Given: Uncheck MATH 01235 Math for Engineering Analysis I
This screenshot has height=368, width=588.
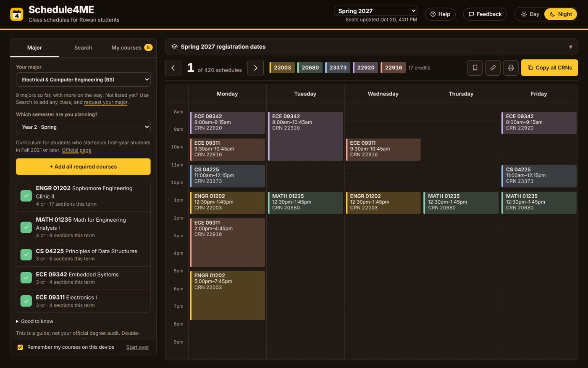Looking at the screenshot, I should click(x=26, y=227).
